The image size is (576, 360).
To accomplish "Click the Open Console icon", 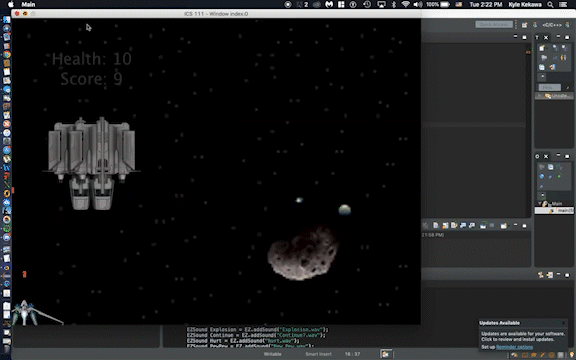I will (x=504, y=225).
